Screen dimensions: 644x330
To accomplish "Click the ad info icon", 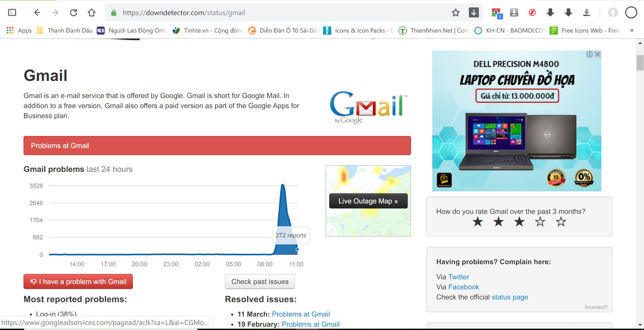I will point(589,54).
